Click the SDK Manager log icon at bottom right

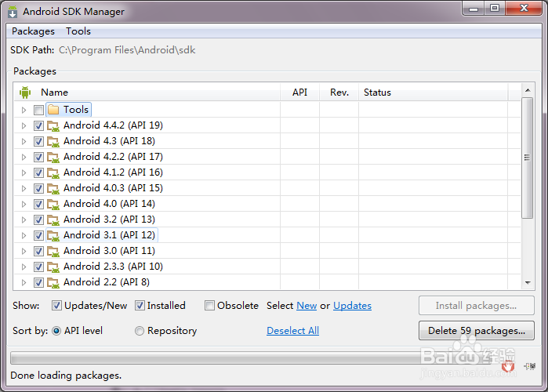coord(529,366)
